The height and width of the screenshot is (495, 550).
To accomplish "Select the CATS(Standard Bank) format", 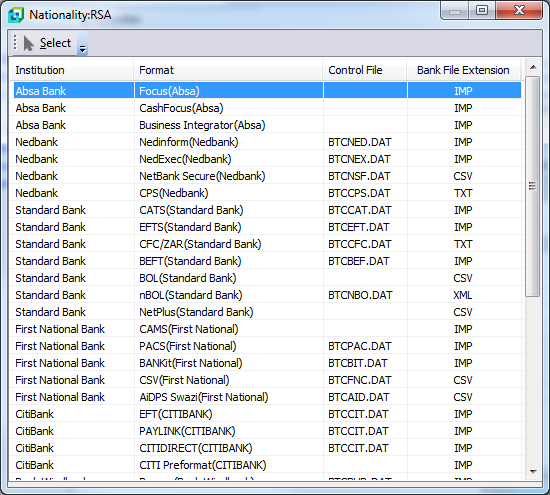I will 191,210.
